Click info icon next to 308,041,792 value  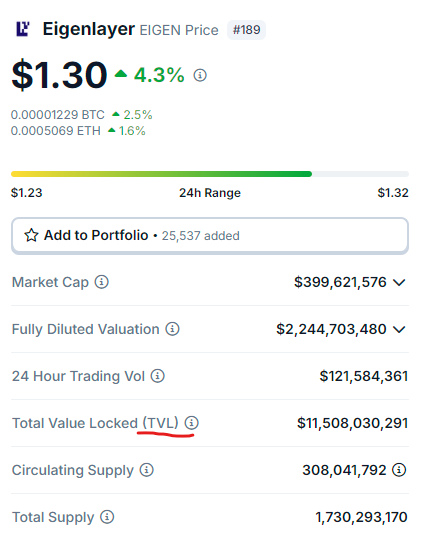pyautogui.click(x=399, y=470)
